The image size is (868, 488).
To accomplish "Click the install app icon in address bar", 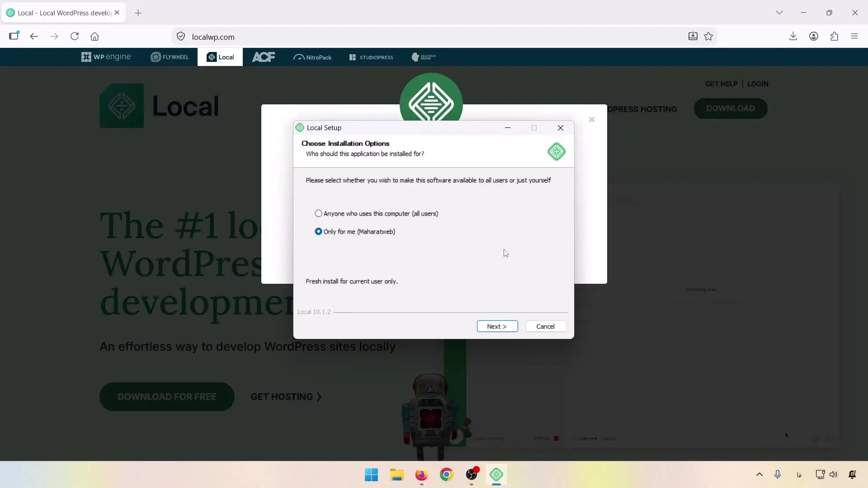I will point(693,37).
